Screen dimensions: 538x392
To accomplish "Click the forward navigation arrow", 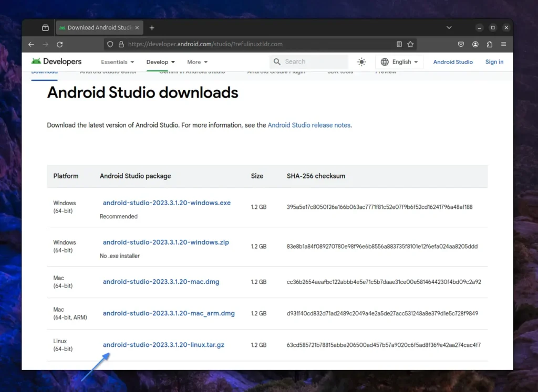I will (x=45, y=44).
